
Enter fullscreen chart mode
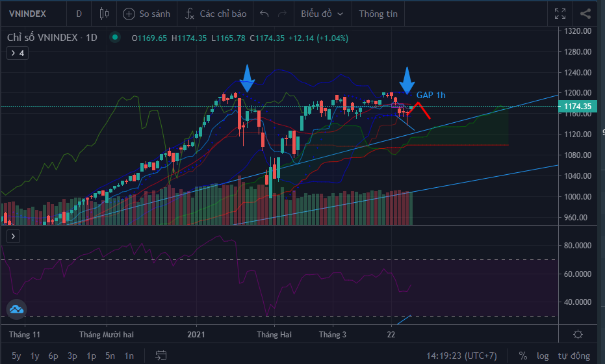tap(560, 14)
